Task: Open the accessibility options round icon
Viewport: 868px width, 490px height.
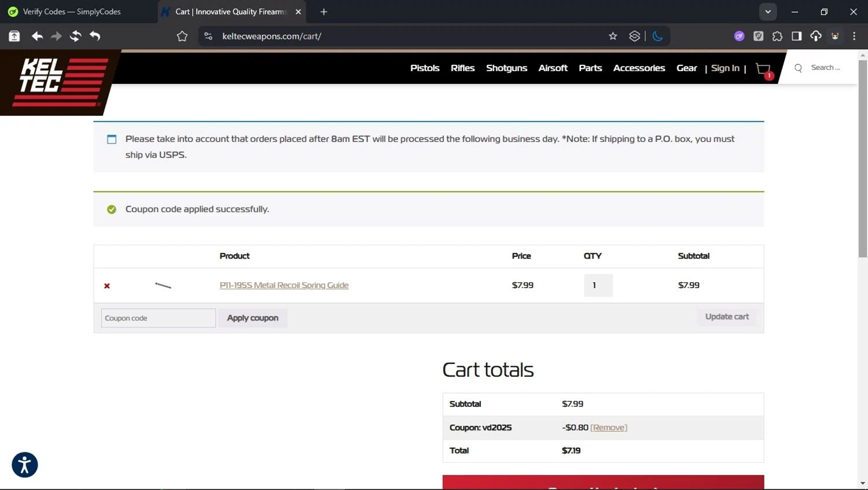Action: (x=25, y=465)
